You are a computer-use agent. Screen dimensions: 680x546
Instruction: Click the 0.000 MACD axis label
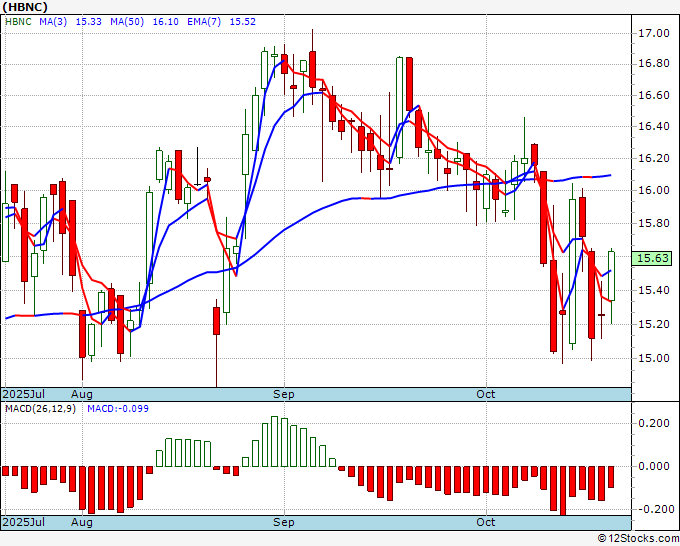pos(654,466)
